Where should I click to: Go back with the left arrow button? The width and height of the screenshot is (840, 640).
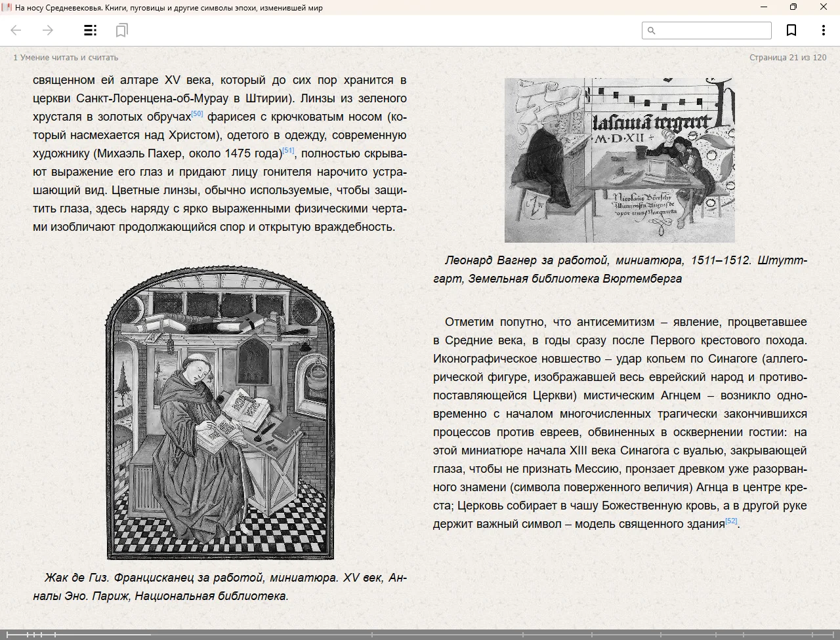click(16, 30)
